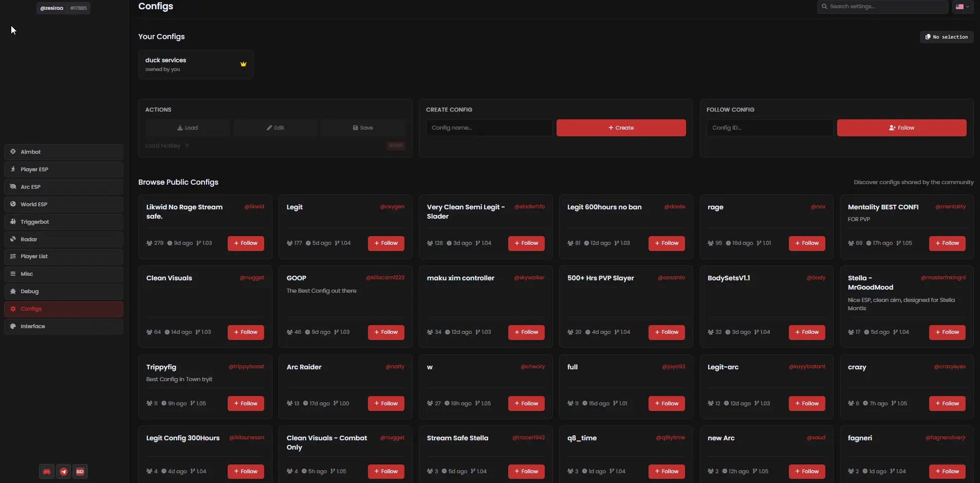Click the Telegram icon in the sidebar footer
Viewport: 980px width, 483px height.
(64, 472)
